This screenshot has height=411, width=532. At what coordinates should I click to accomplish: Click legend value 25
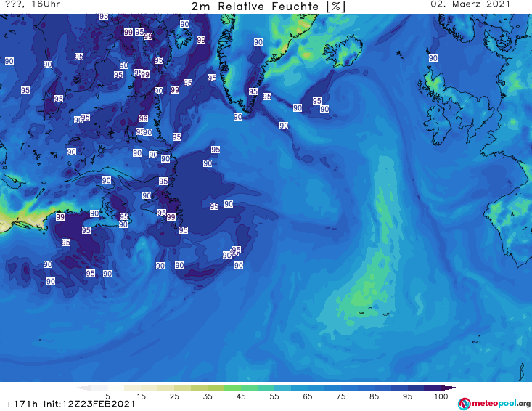pos(174,396)
